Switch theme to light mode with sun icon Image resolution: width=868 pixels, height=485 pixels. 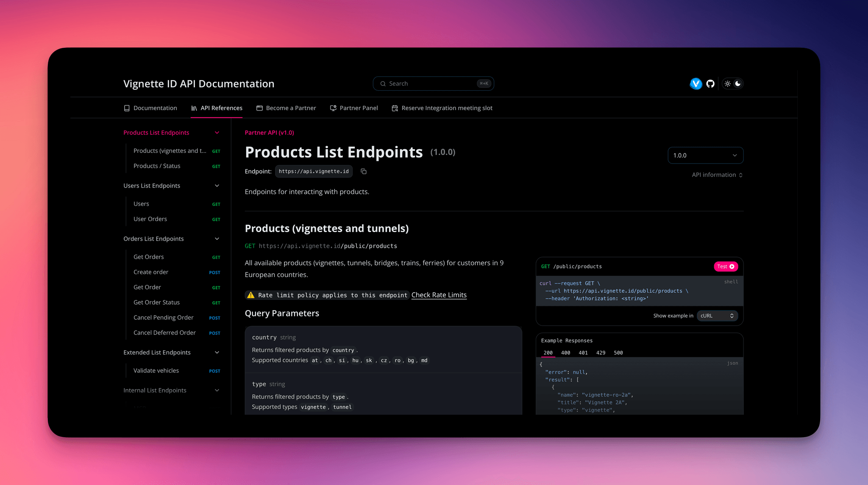(727, 83)
